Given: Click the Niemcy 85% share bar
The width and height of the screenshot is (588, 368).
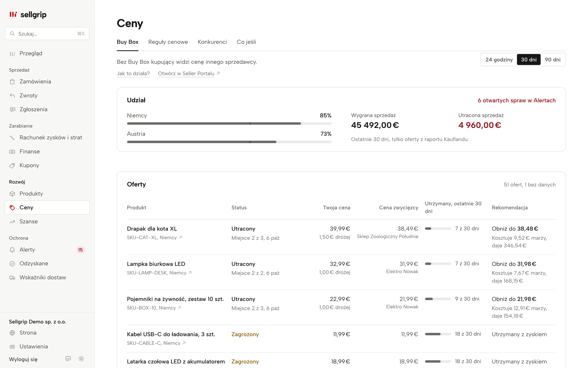Looking at the screenshot, I should [x=229, y=124].
